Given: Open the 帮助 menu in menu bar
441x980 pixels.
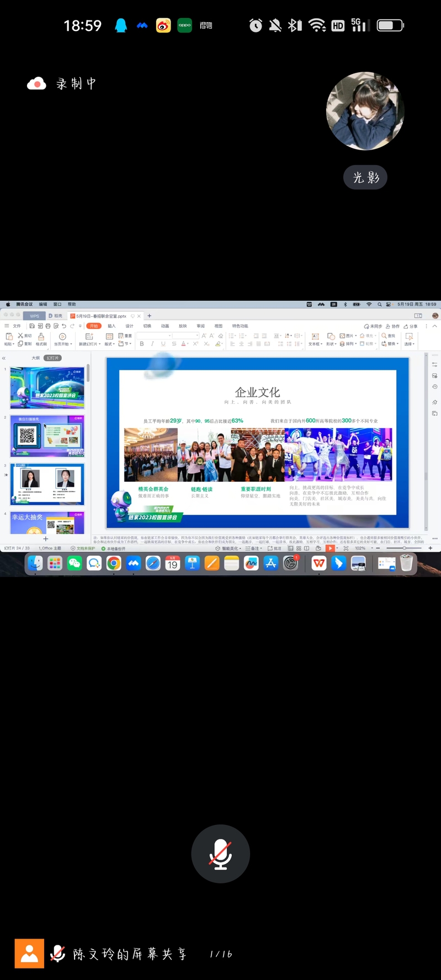Looking at the screenshot, I should (72, 304).
